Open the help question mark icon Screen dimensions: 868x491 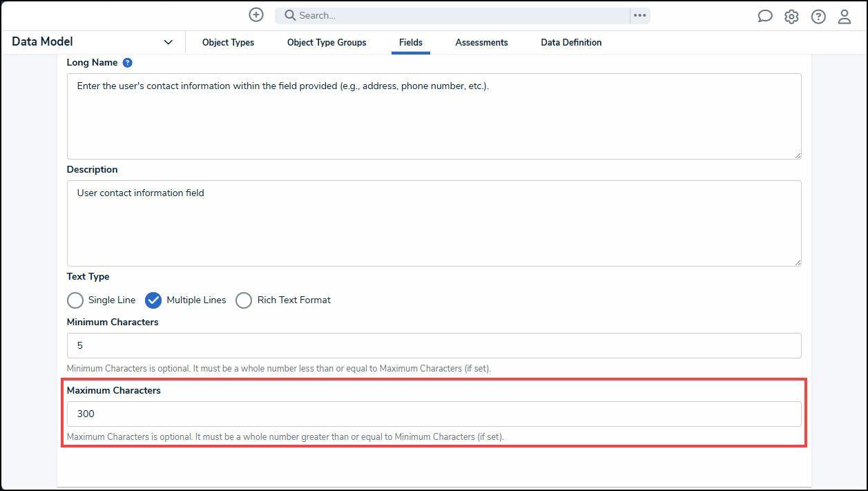[818, 17]
